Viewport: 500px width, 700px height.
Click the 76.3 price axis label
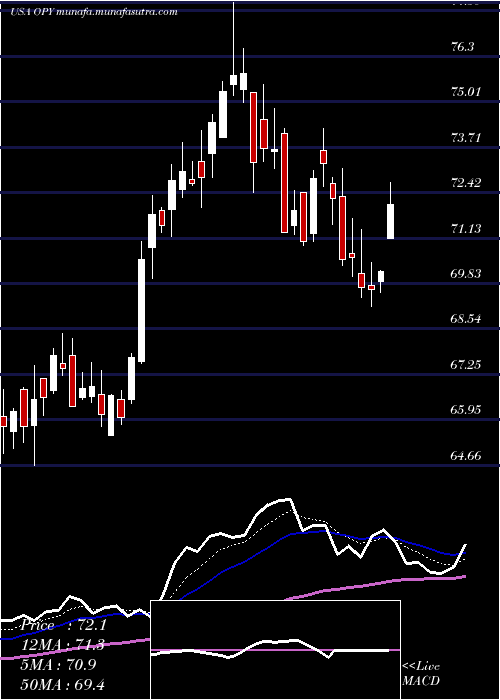pyautogui.click(x=463, y=47)
